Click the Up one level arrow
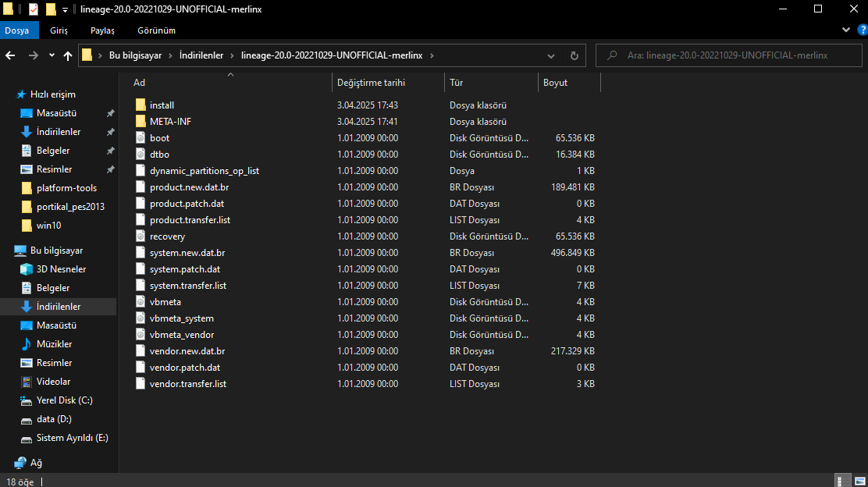The height and width of the screenshot is (487, 868). (x=68, y=56)
